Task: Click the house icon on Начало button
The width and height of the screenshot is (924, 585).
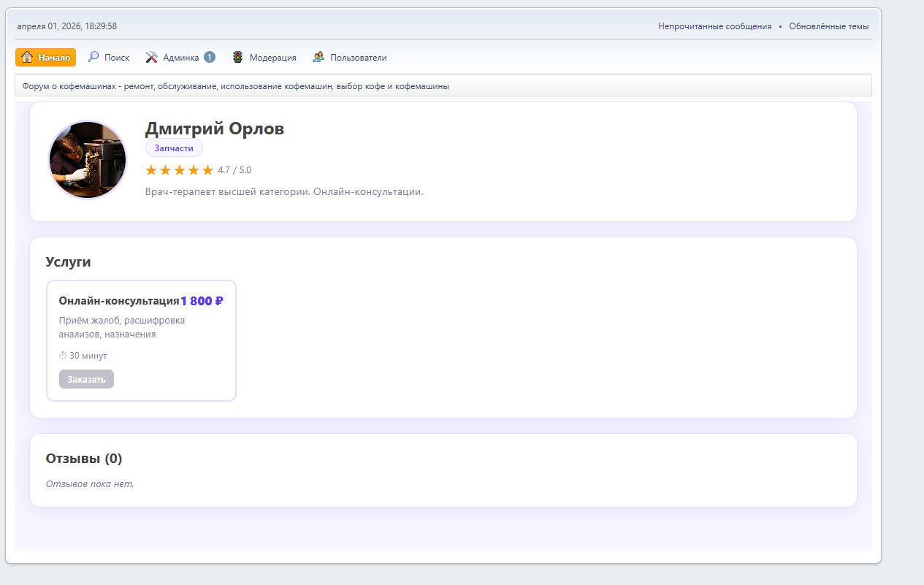Action: (27, 58)
